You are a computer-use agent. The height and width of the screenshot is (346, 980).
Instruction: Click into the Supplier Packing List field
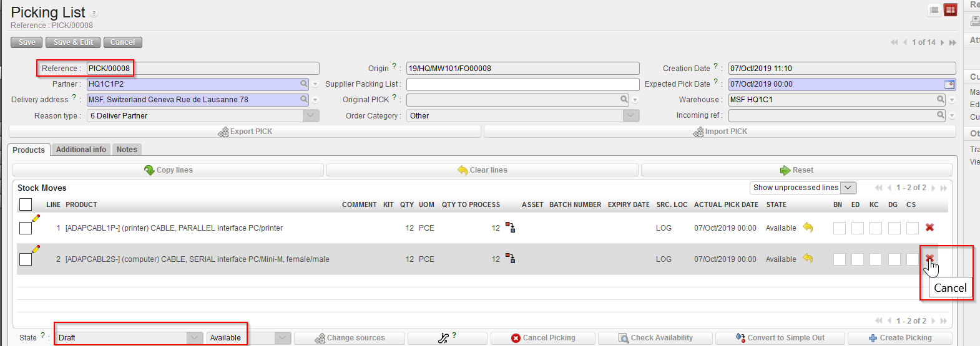[522, 84]
